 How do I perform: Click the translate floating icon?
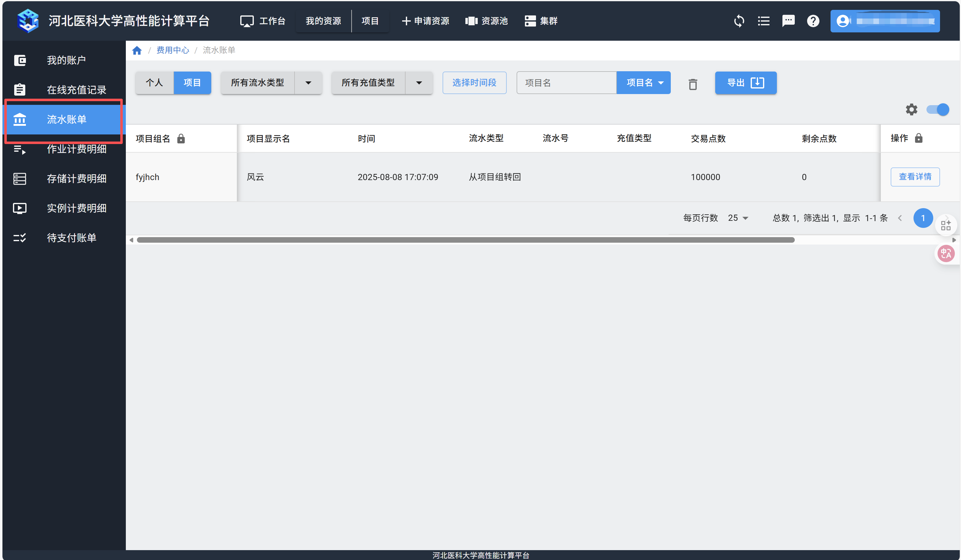[x=946, y=253]
